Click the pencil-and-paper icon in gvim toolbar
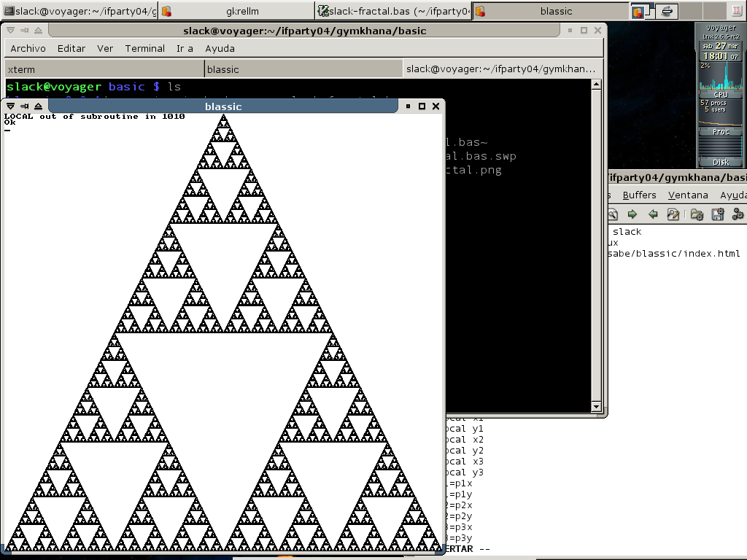The width and height of the screenshot is (747, 560). pos(673,214)
